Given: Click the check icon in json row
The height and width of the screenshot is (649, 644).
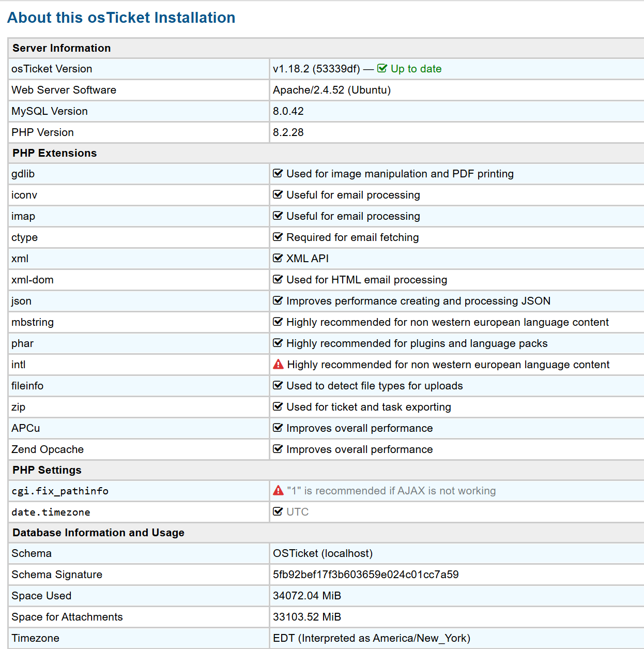Looking at the screenshot, I should [278, 300].
